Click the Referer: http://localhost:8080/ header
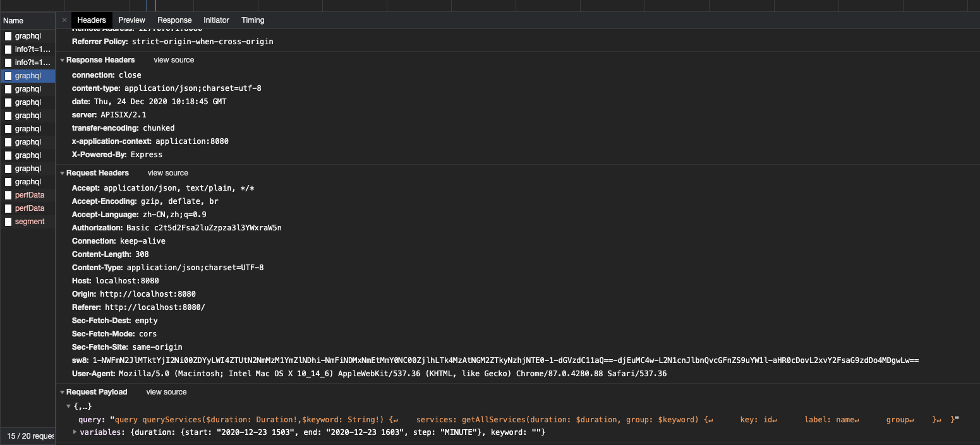Screen dimensions: 980x445 (138, 307)
